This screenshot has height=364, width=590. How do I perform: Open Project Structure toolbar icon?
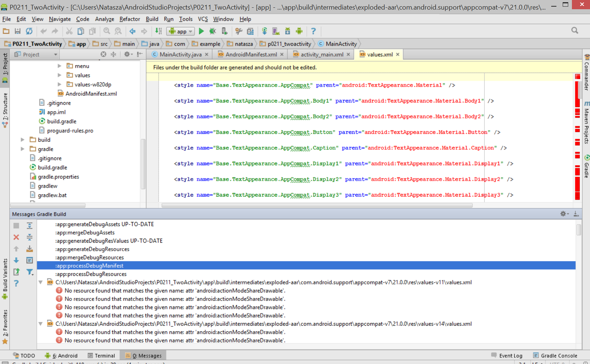(250, 31)
